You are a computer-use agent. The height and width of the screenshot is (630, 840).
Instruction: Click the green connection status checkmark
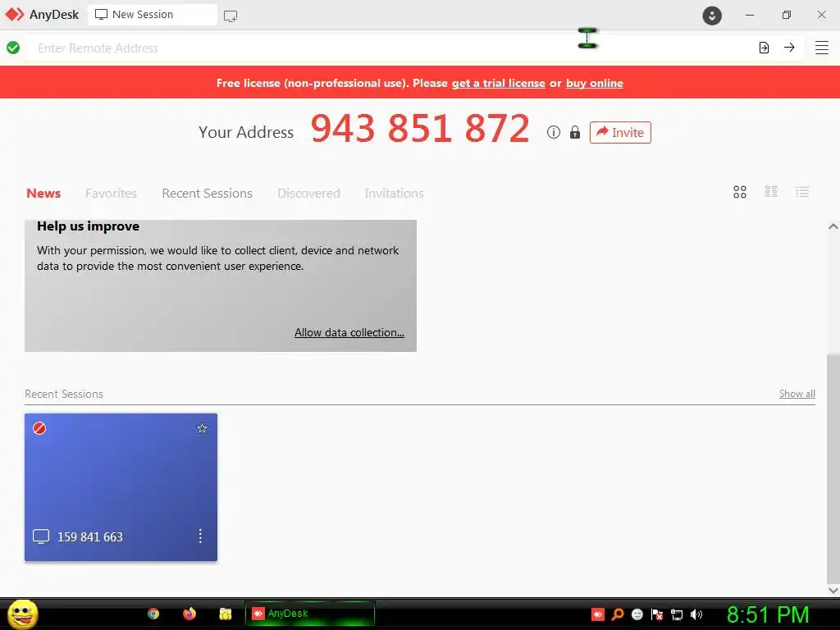[x=13, y=48]
